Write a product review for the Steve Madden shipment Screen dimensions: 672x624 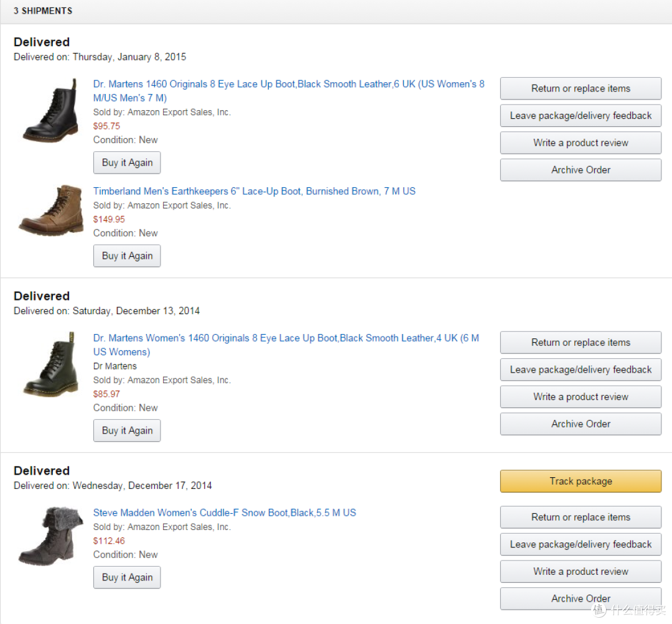(x=581, y=571)
